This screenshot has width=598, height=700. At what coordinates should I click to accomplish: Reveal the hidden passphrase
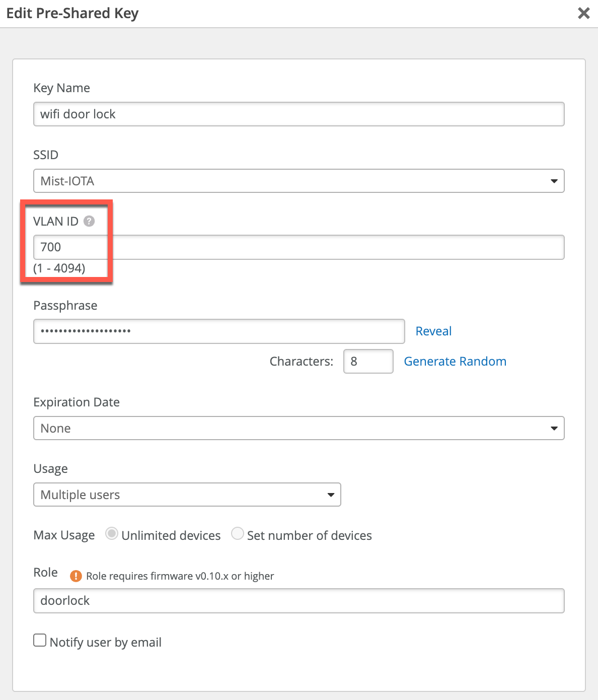pyautogui.click(x=433, y=331)
